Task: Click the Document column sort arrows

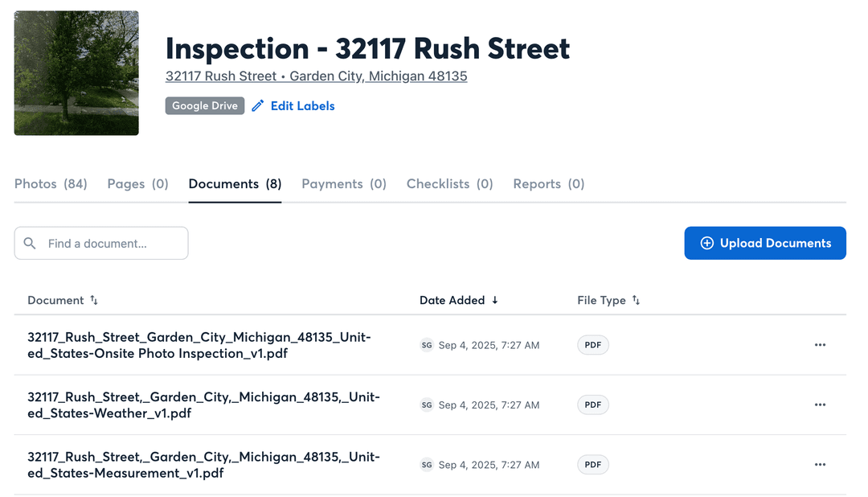Action: tap(94, 300)
